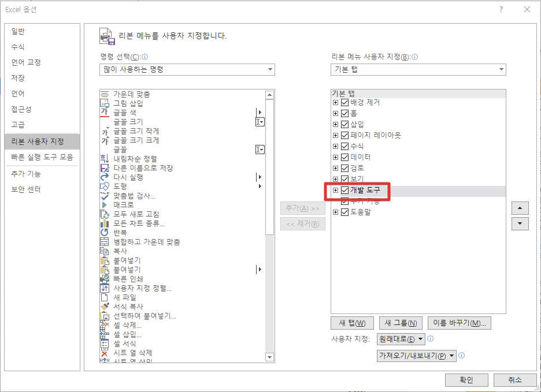Click the 글꼴 크기 작게 icon

point(105,131)
